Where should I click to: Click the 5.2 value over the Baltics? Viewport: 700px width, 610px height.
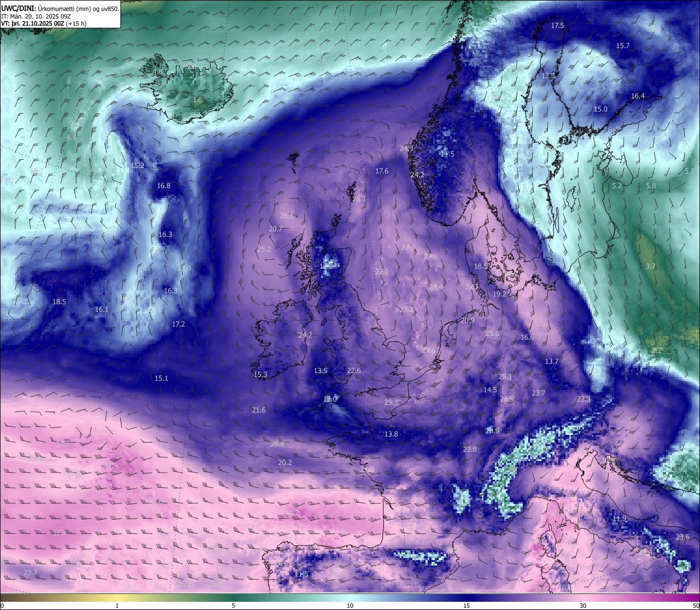click(617, 186)
